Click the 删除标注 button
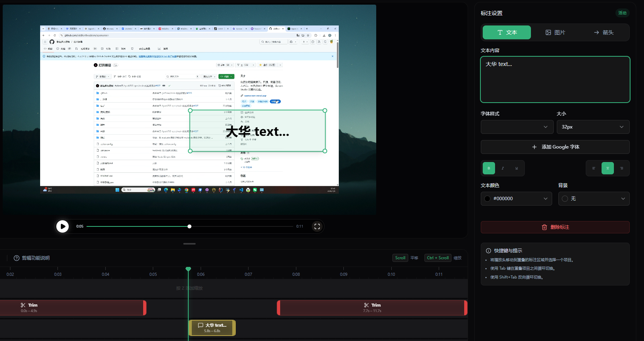The image size is (644, 341). tap(555, 227)
